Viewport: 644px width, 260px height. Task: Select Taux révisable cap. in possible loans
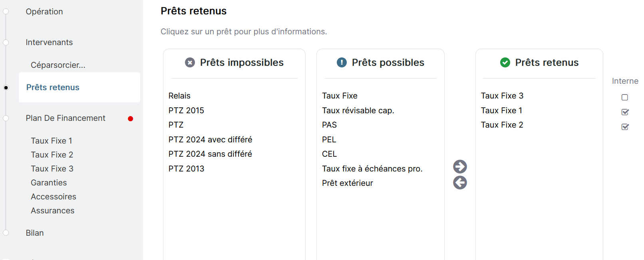(358, 110)
